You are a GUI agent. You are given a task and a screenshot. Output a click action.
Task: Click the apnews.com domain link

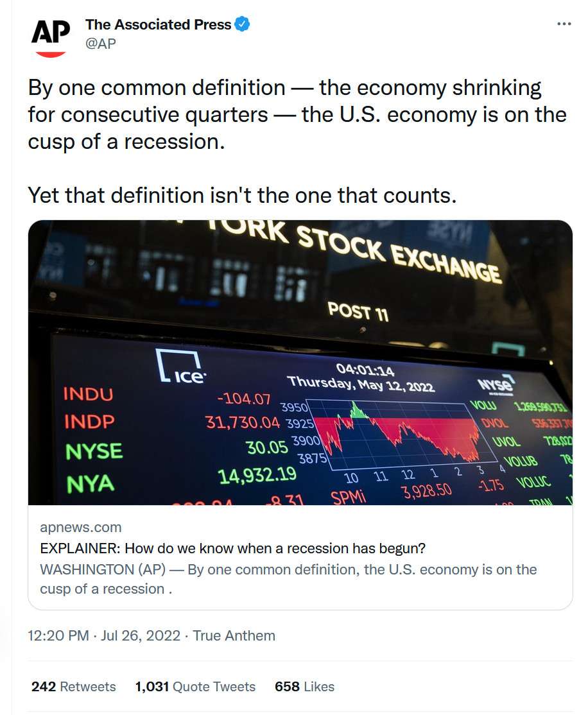[x=81, y=527]
